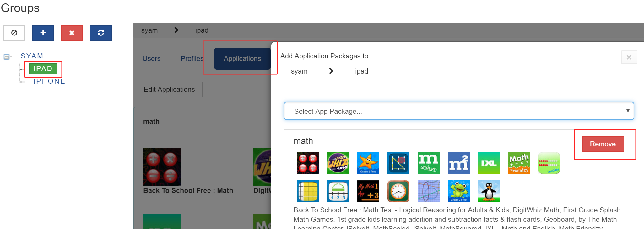The height and width of the screenshot is (229, 644).
Task: Click the blue refresh groups button
Action: 101,33
